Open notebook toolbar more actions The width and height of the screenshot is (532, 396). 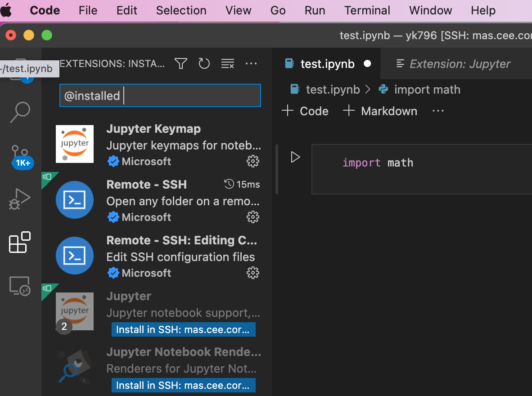coord(438,111)
